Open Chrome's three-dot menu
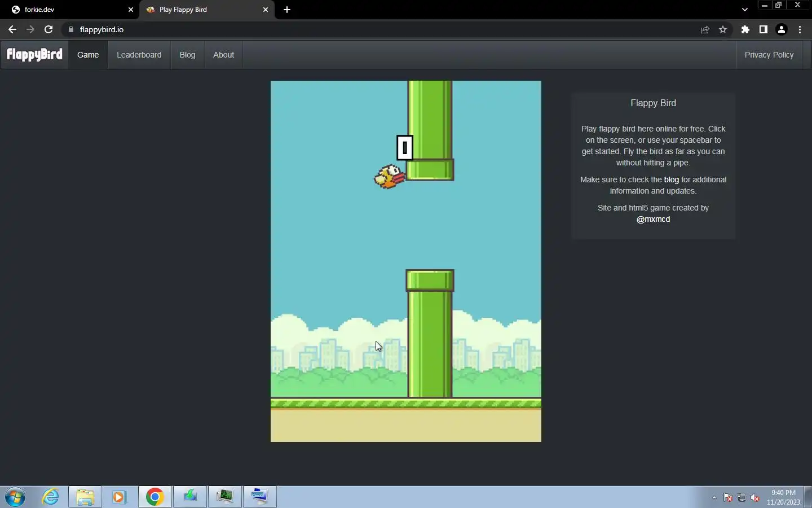The image size is (812, 508). coord(800,29)
